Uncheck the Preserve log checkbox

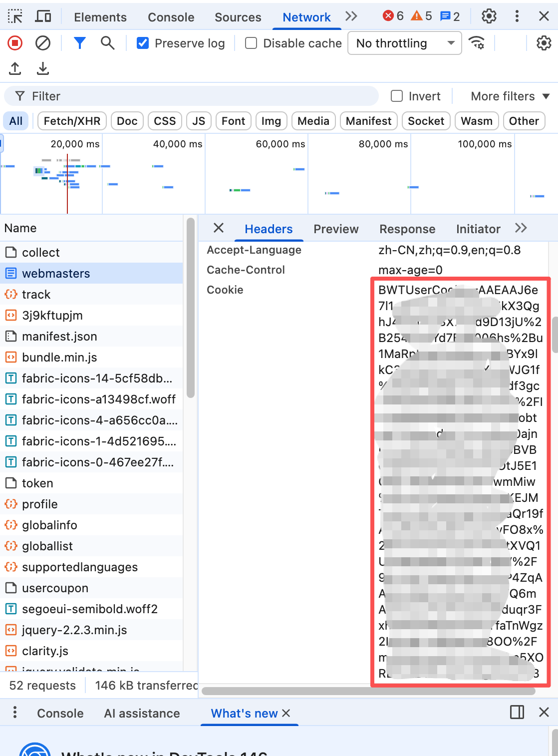point(143,43)
